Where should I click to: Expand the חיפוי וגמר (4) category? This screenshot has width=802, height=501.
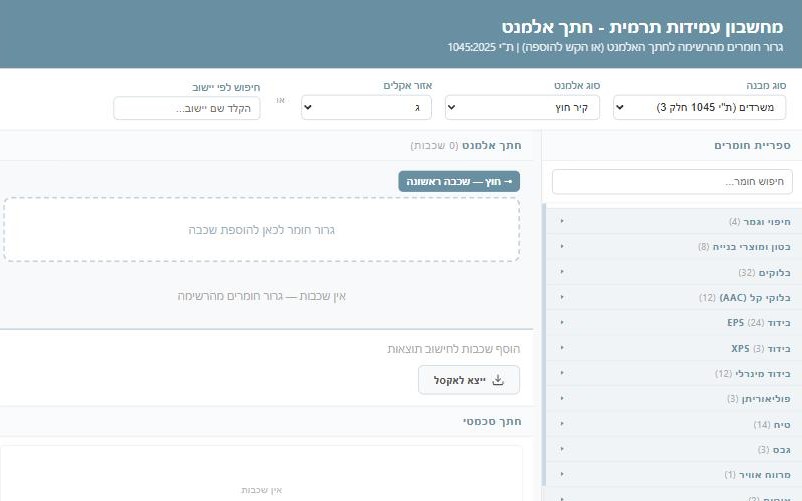(672, 221)
